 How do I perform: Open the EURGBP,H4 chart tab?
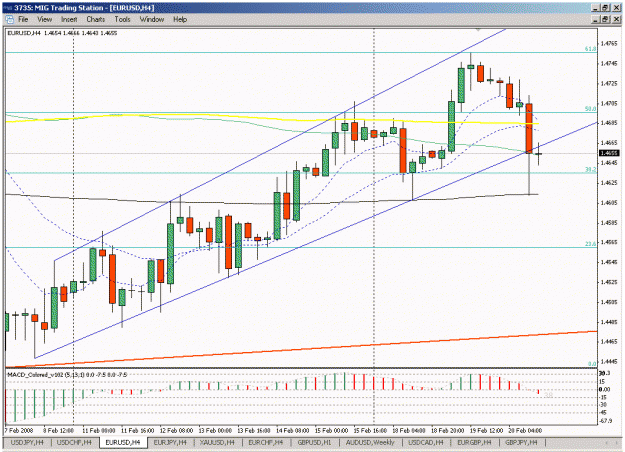coord(474,442)
